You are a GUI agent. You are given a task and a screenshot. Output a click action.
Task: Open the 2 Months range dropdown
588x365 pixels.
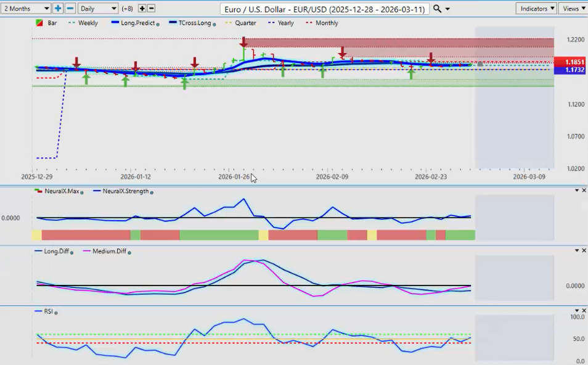click(x=26, y=9)
